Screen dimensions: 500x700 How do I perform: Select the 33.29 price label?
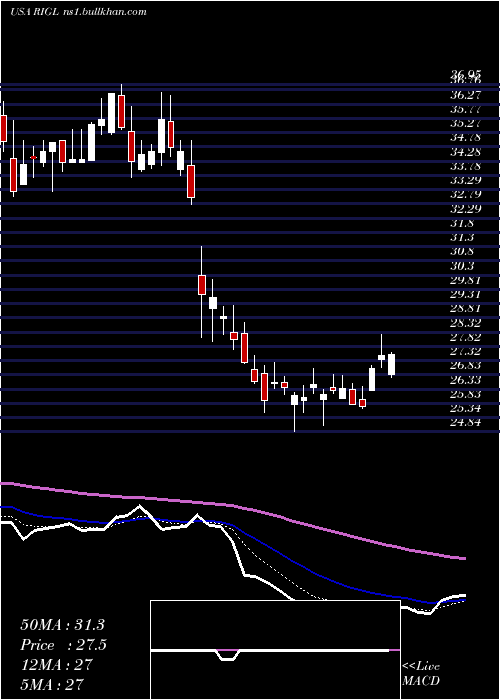click(x=465, y=180)
